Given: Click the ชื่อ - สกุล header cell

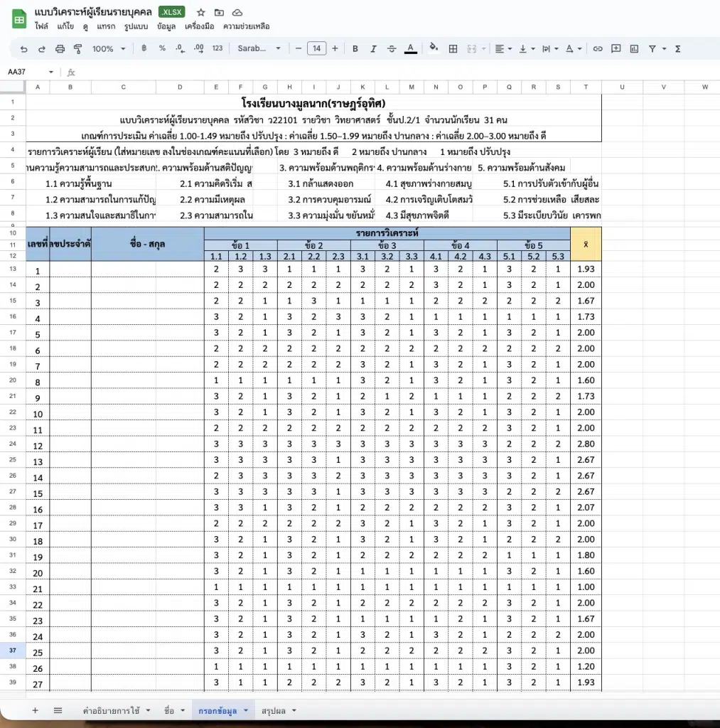Looking at the screenshot, I should pos(148,245).
